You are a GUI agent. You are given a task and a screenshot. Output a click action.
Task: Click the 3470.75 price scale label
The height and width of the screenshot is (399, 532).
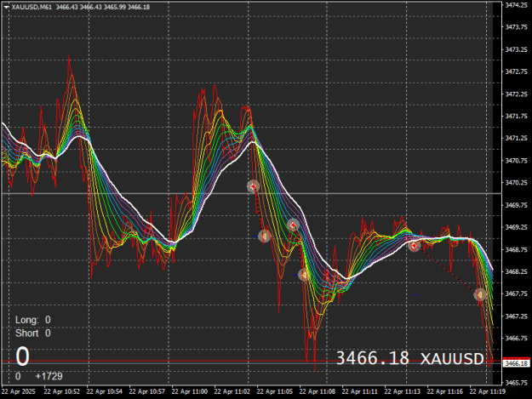point(517,160)
